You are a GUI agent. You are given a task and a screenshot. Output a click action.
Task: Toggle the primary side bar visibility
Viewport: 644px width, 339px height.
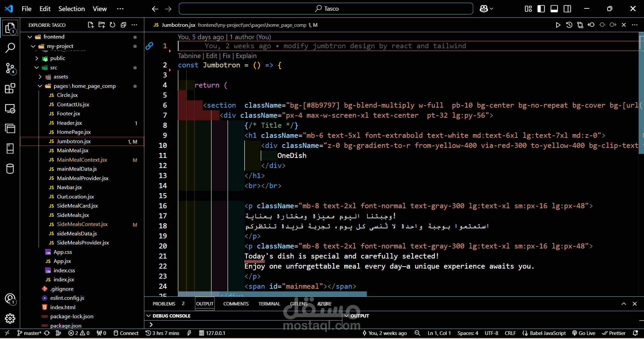(541, 9)
